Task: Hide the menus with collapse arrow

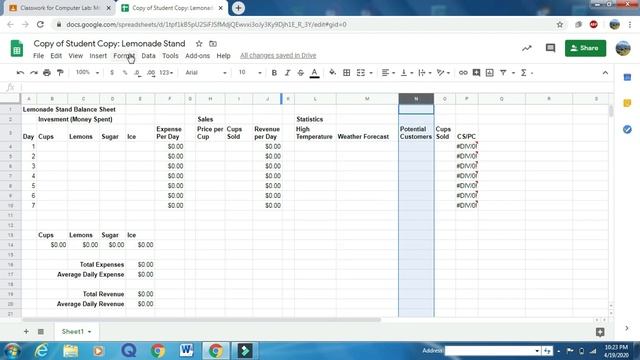Action: 605,73
